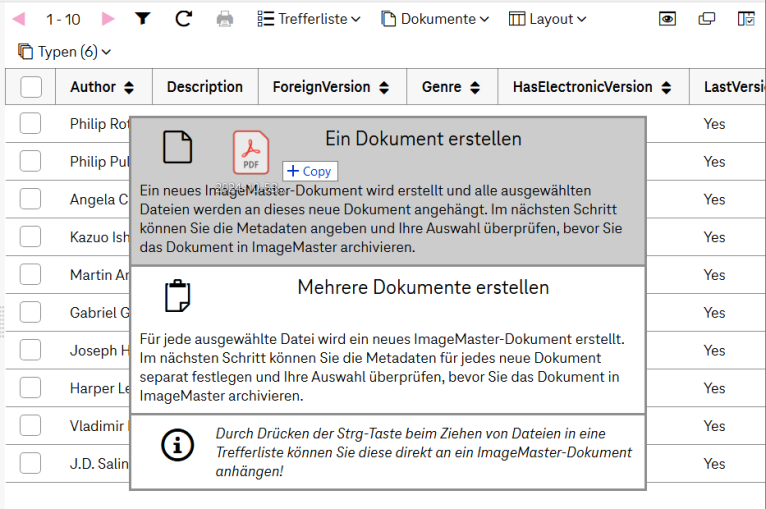Check the Martin A row checkbox
766x509 pixels.
point(30,275)
